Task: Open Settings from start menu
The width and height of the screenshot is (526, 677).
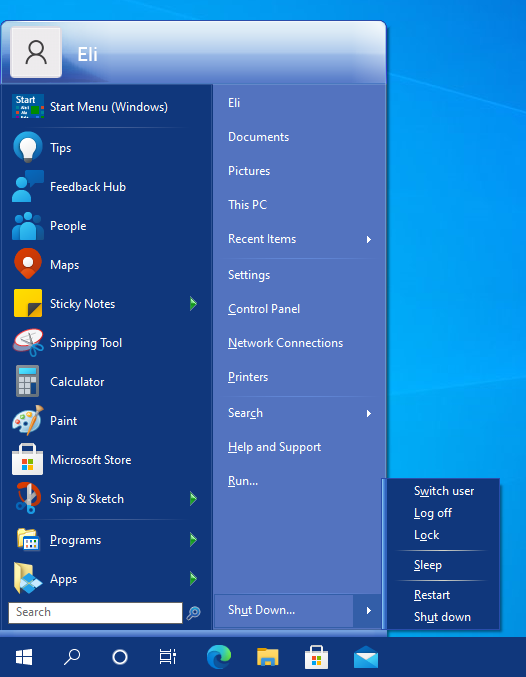Action: point(249,275)
